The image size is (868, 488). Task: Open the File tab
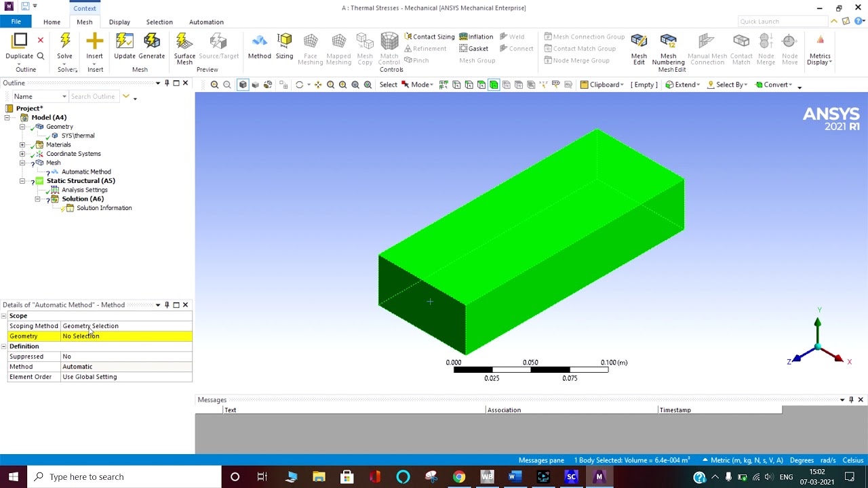tap(16, 22)
